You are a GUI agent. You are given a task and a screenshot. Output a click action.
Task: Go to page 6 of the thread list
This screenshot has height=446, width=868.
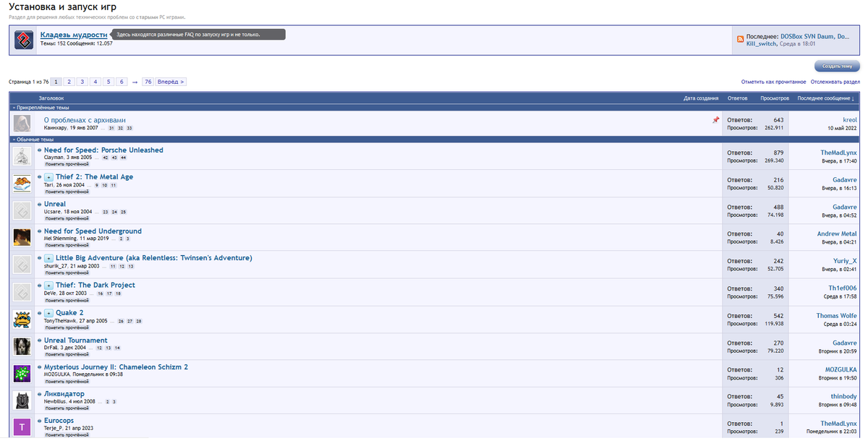tap(122, 82)
